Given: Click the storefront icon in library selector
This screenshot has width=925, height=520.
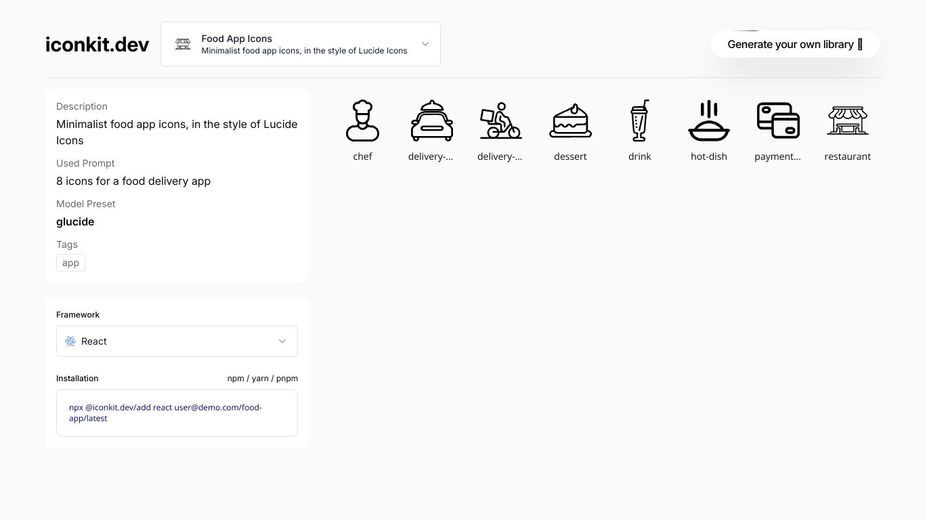Looking at the screenshot, I should (x=183, y=44).
